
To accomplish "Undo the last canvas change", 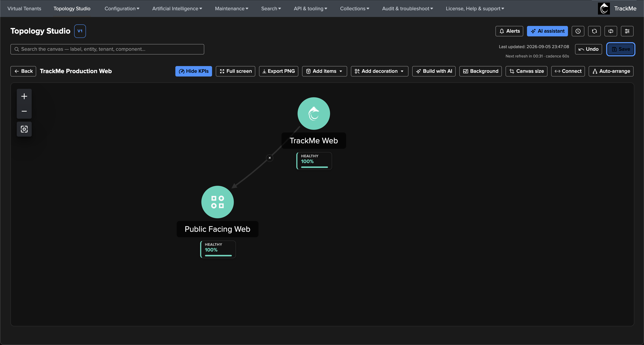I will [588, 49].
